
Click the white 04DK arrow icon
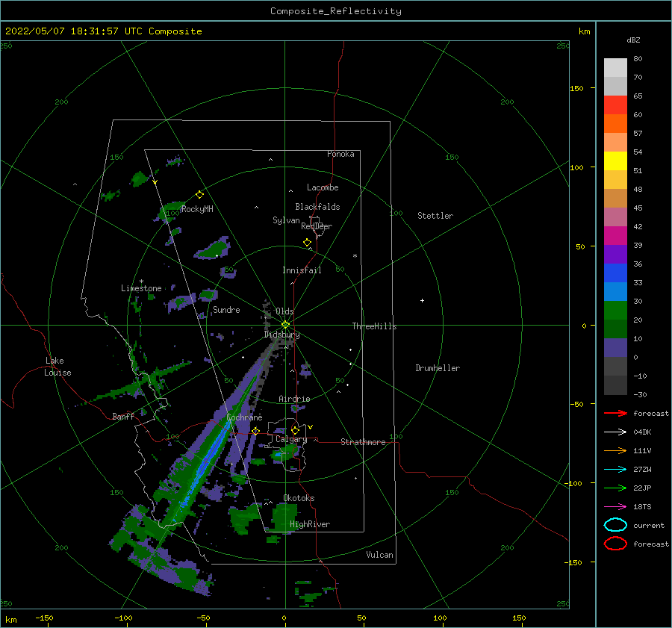click(615, 432)
